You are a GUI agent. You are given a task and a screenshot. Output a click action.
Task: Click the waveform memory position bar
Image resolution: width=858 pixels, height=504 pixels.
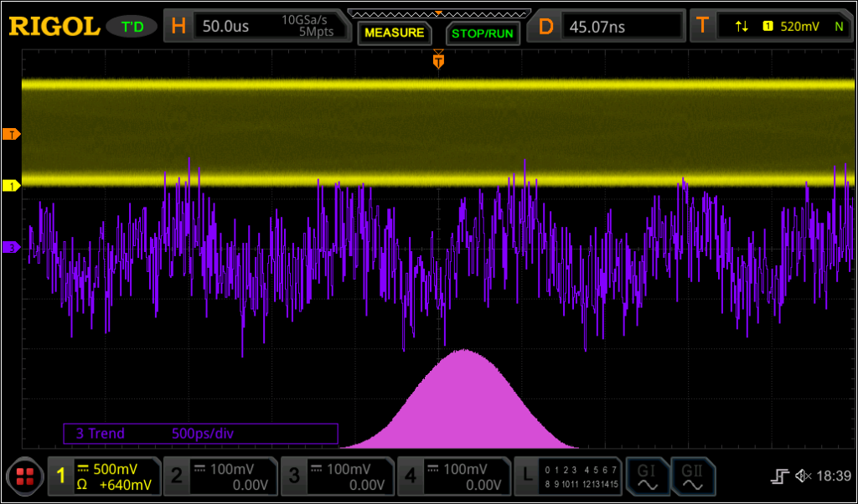438,13
